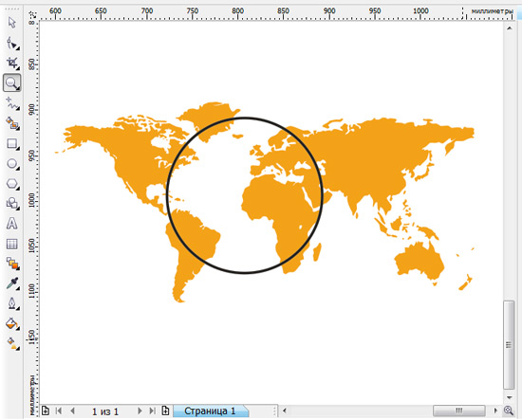Select the Ellipse tool
This screenshot has height=420, width=522.
(x=12, y=164)
